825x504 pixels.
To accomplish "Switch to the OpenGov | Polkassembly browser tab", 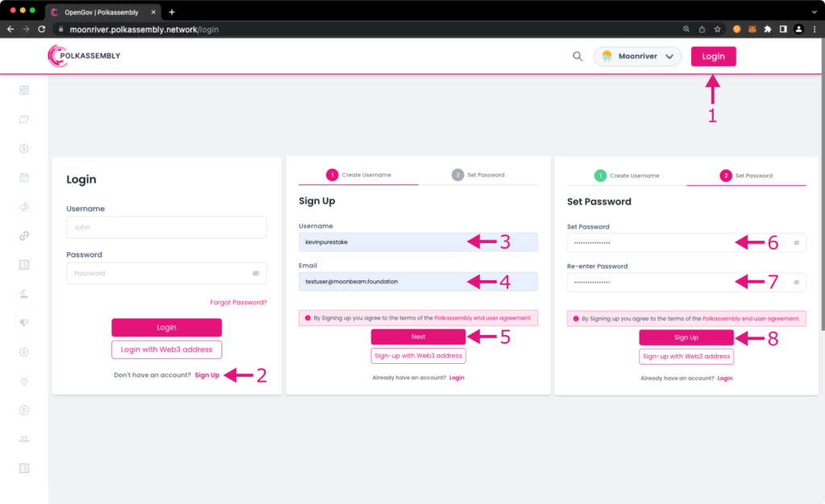I will 101,12.
